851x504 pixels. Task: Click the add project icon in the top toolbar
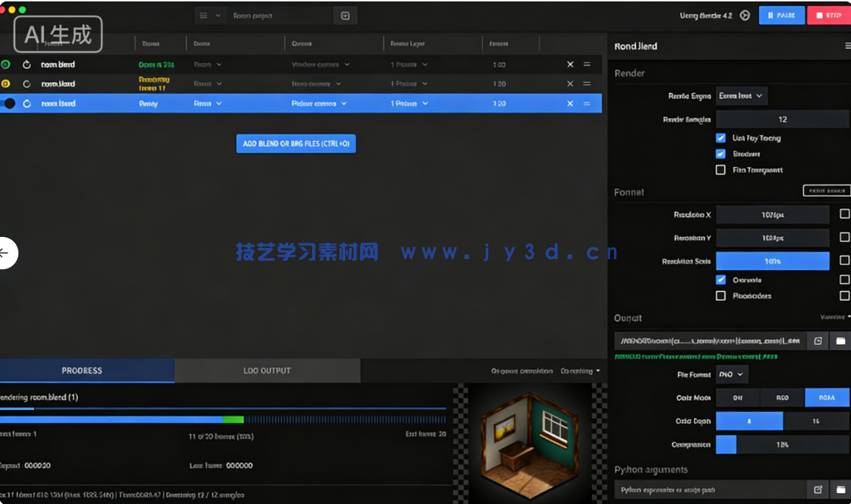[x=345, y=15]
